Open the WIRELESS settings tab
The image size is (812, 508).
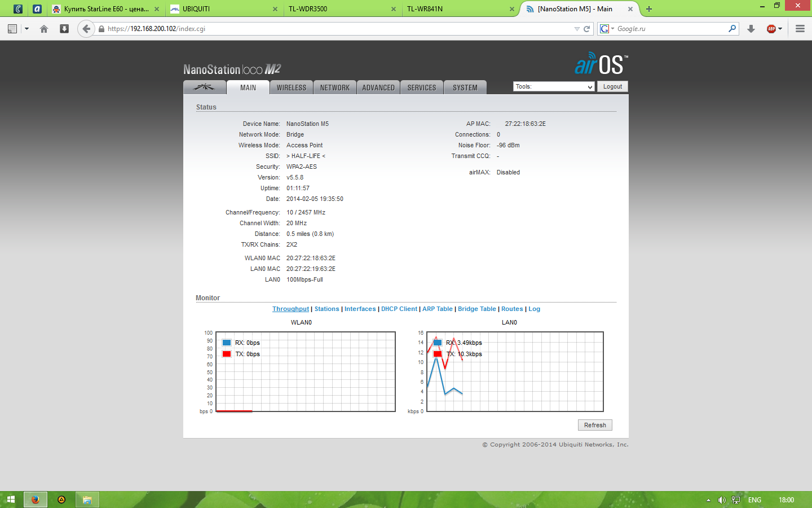click(292, 87)
